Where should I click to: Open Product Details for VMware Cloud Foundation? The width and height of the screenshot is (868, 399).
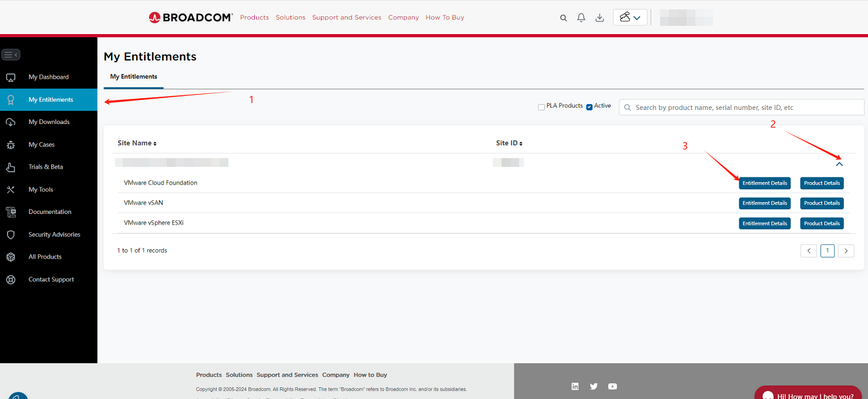(822, 183)
